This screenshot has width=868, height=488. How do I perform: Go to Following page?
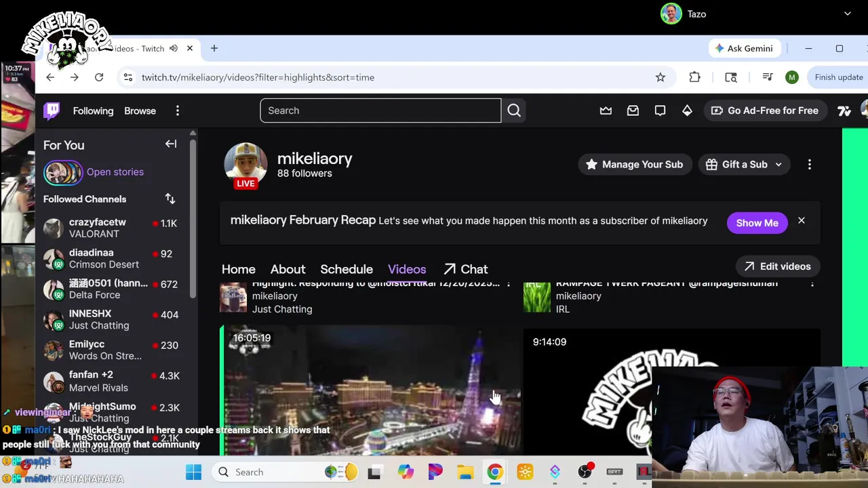93,110
